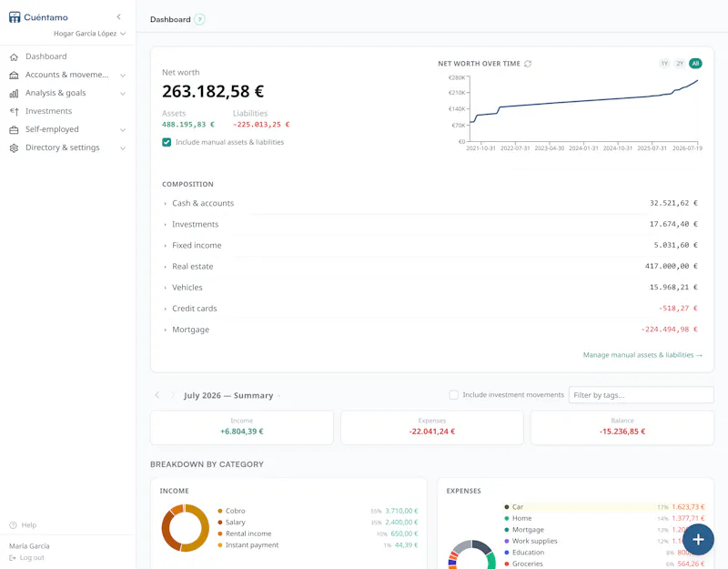Click the Filter by tags field
The width and height of the screenshot is (728, 569).
click(642, 395)
